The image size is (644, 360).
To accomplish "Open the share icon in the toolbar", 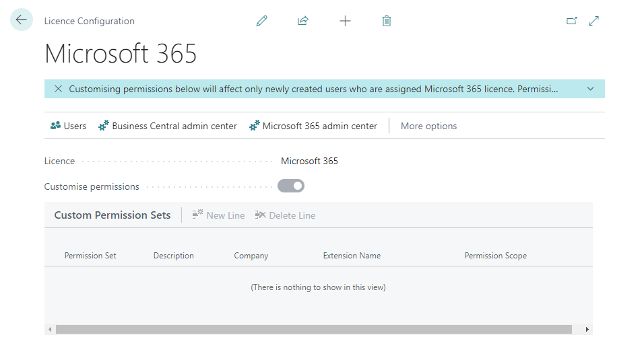I will [303, 21].
